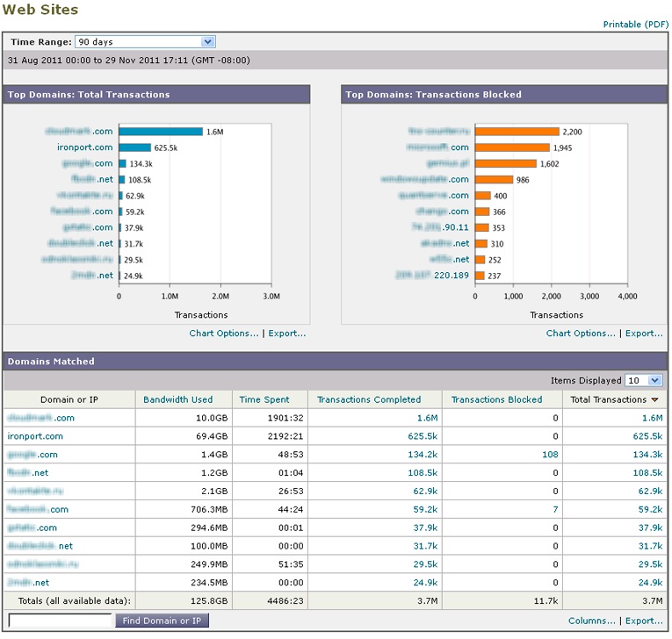Open 625.5k Transactions Completed for ironport.com
The height and width of the screenshot is (639, 672).
[423, 436]
